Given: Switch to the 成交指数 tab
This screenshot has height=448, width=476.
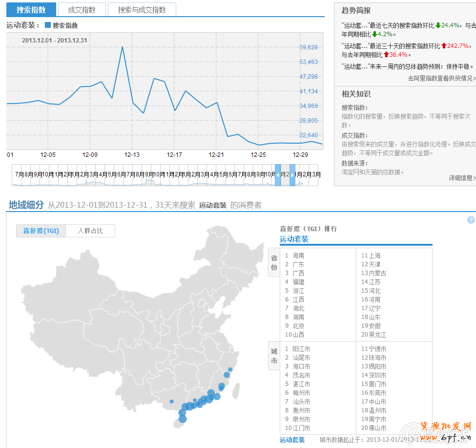Looking at the screenshot, I should (x=82, y=10).
